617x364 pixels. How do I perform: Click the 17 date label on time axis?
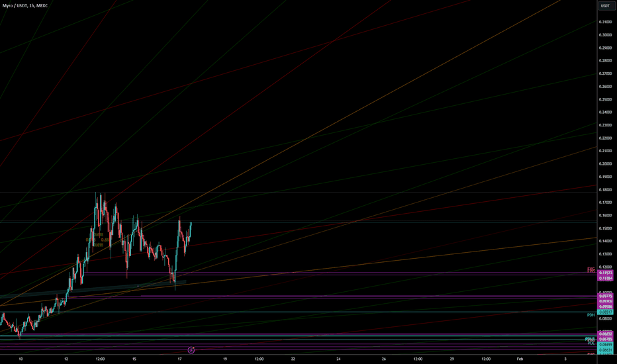click(x=179, y=359)
